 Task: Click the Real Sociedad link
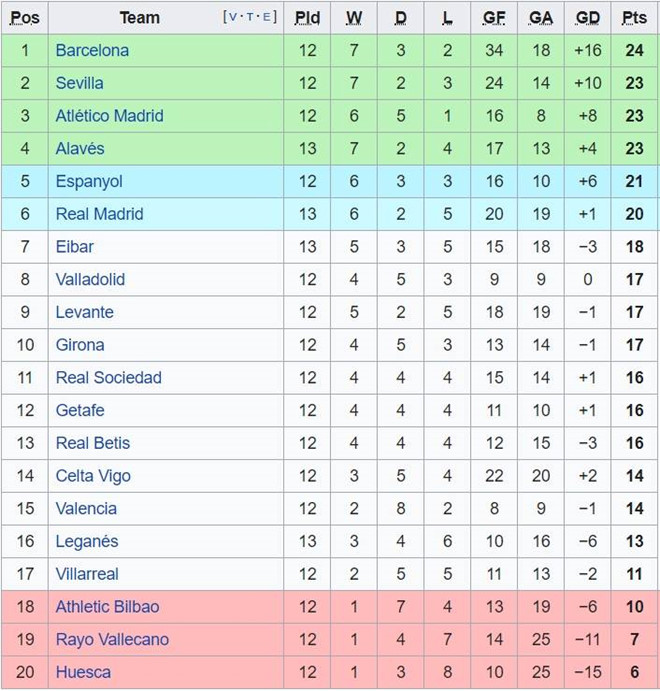[x=109, y=377]
